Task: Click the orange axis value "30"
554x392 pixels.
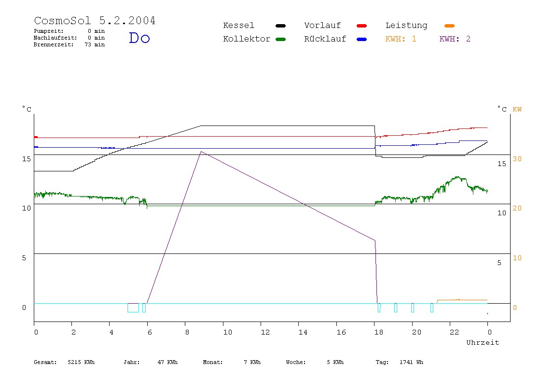Action: pos(517,159)
